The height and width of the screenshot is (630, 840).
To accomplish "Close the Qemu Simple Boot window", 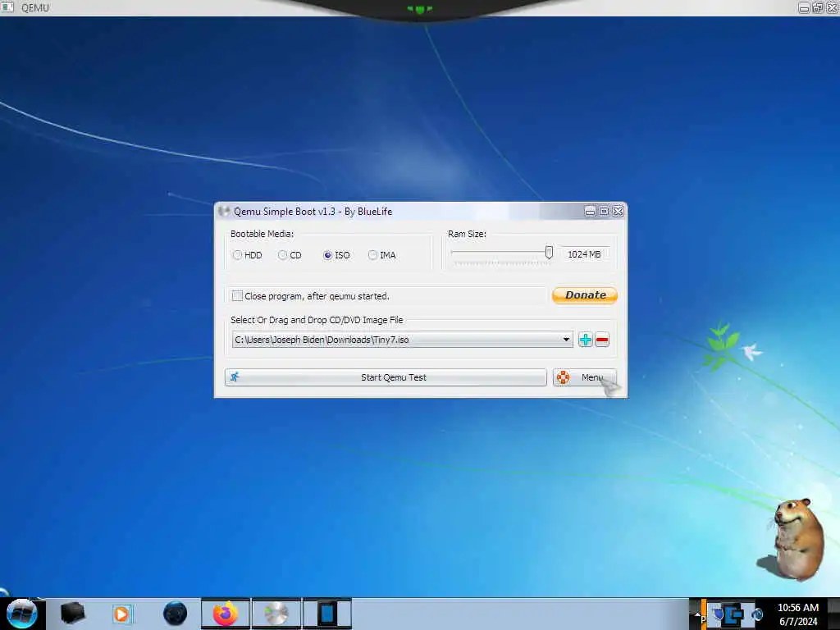I will [618, 212].
